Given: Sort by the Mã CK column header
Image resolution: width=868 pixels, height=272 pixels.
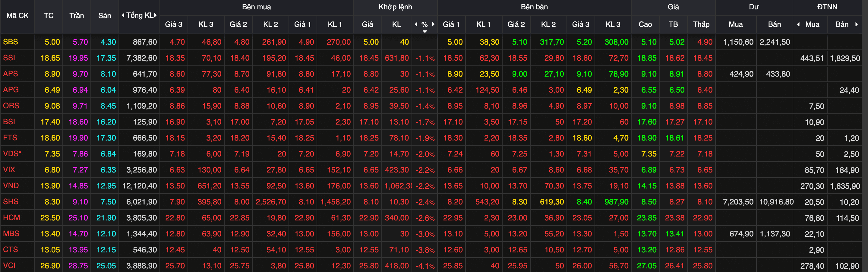Looking at the screenshot, I should pos(17,15).
